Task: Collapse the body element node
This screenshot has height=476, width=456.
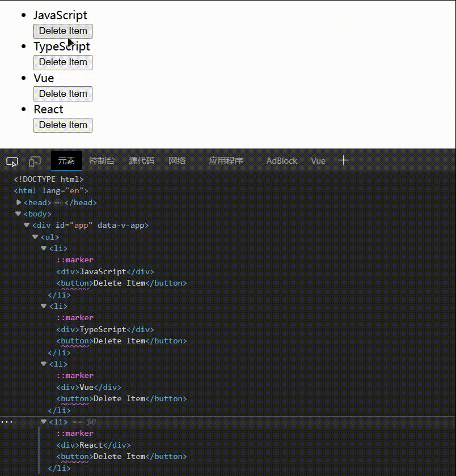Action: [x=18, y=214]
